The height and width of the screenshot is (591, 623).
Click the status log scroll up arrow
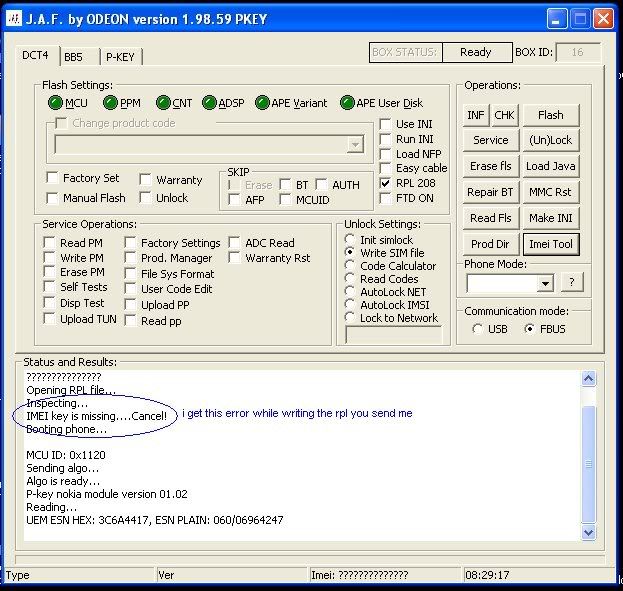[x=588, y=378]
